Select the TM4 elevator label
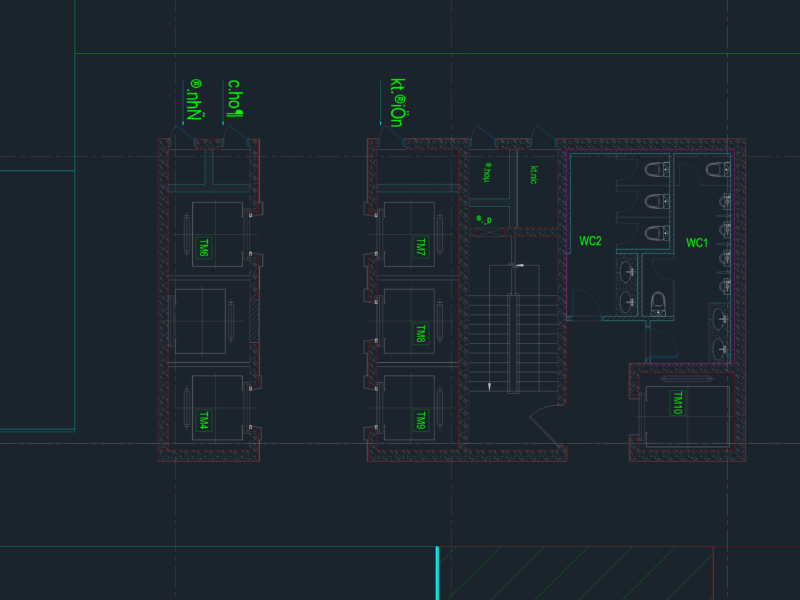Screen dimensions: 800x600 coord(204,420)
